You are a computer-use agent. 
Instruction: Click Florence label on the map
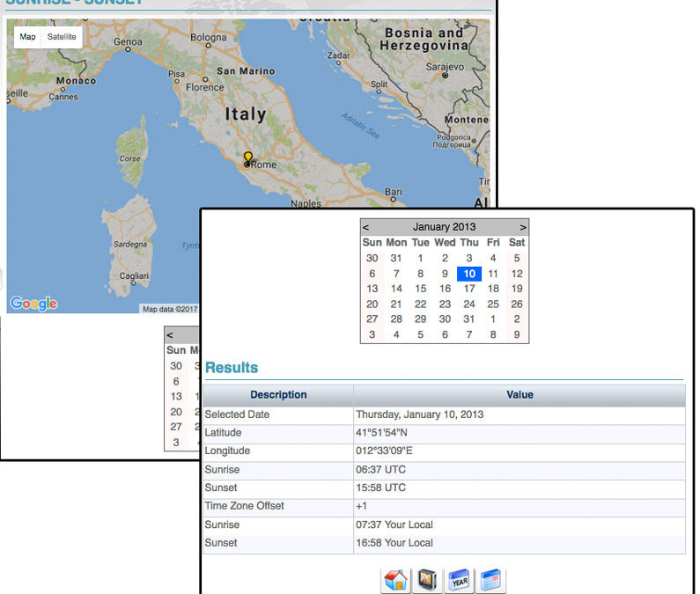coord(205,87)
